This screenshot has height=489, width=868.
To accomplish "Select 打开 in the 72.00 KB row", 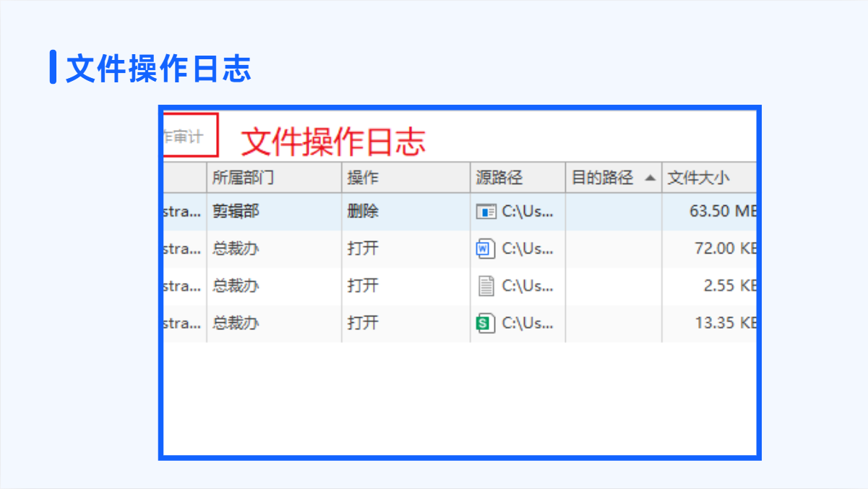I will click(363, 249).
